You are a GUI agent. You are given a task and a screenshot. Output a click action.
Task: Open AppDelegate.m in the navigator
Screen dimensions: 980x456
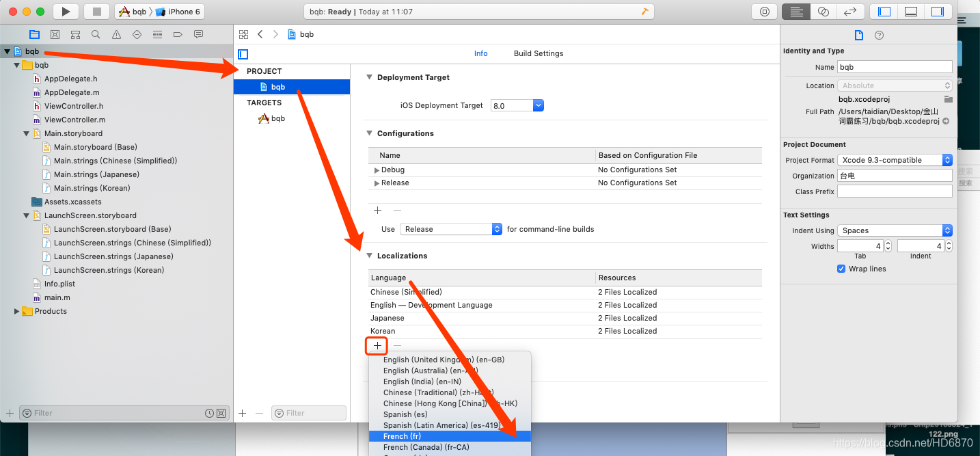pyautogui.click(x=72, y=92)
